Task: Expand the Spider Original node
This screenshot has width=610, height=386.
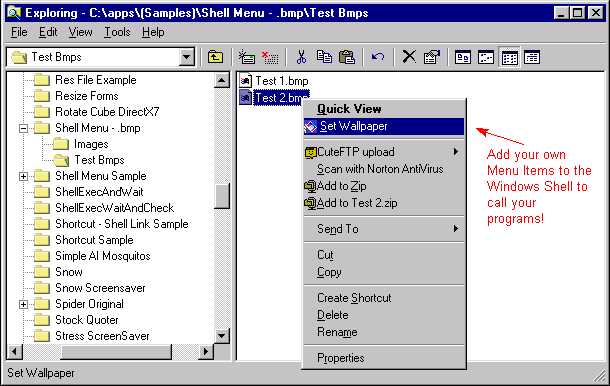Action: point(23,304)
